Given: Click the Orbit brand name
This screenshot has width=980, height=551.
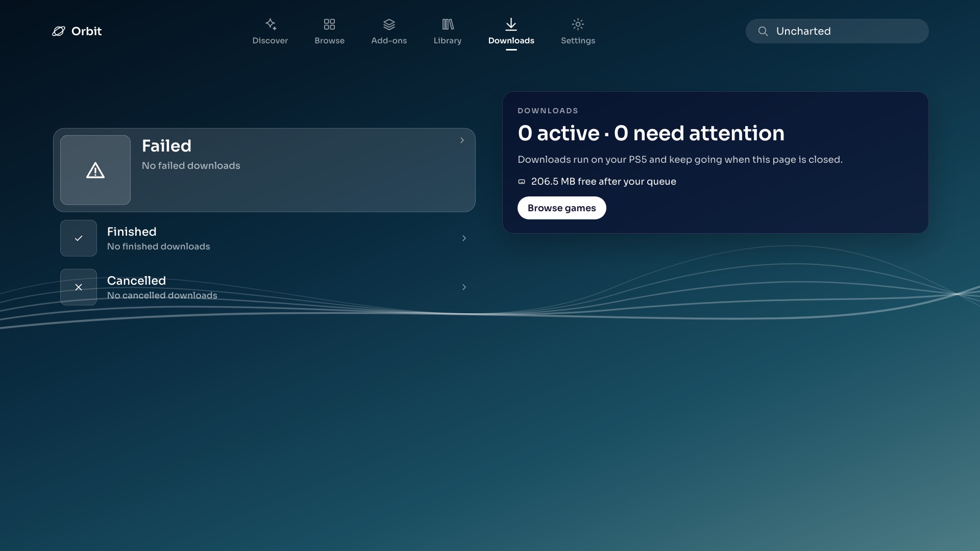Looking at the screenshot, I should tap(87, 31).
